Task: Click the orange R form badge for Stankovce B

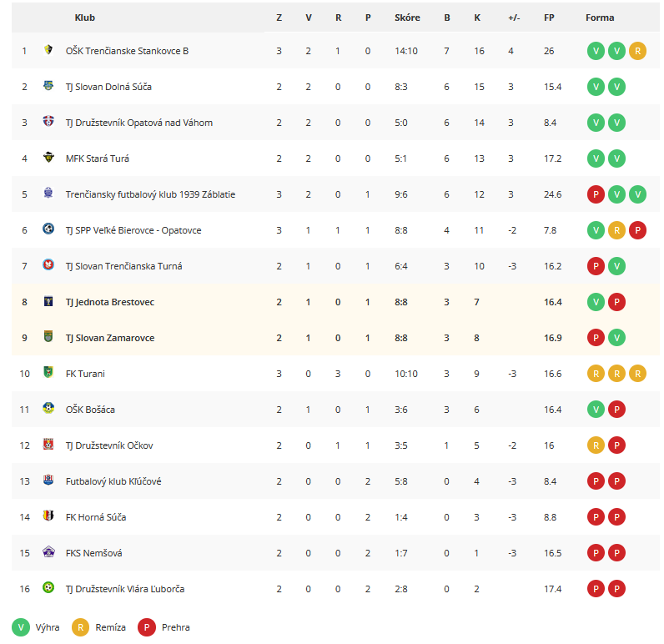Action: tap(637, 51)
